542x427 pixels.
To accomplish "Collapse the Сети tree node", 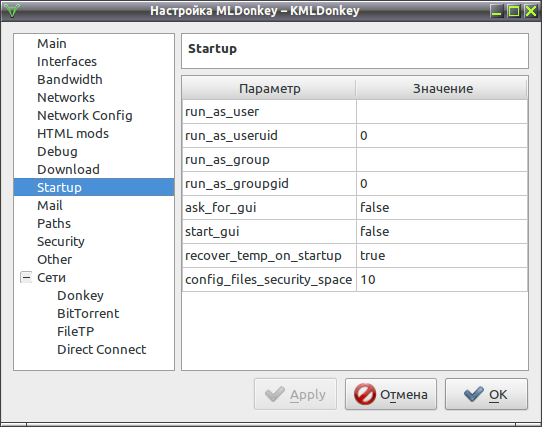I will point(26,277).
